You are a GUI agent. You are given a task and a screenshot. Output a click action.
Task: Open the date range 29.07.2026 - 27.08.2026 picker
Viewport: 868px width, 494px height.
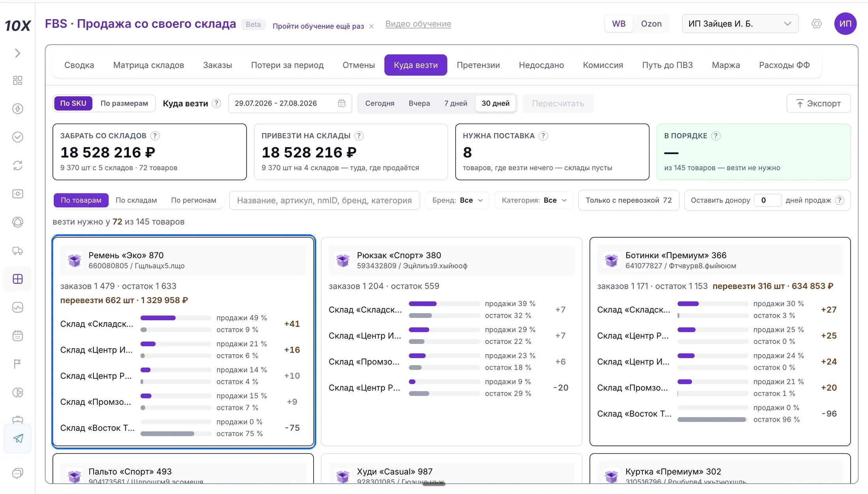(290, 103)
